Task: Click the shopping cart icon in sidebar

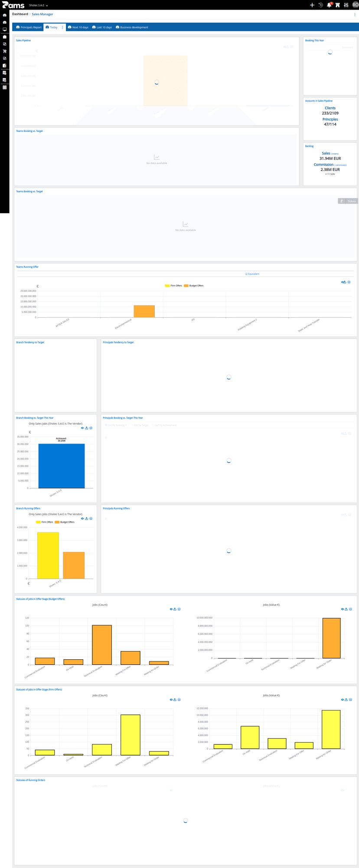Action: click(x=5, y=51)
